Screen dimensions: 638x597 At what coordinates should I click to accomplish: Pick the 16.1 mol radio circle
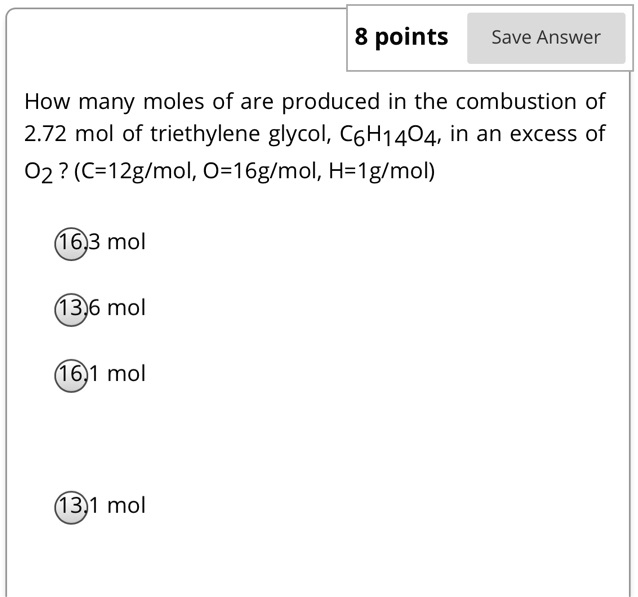pos(71,375)
